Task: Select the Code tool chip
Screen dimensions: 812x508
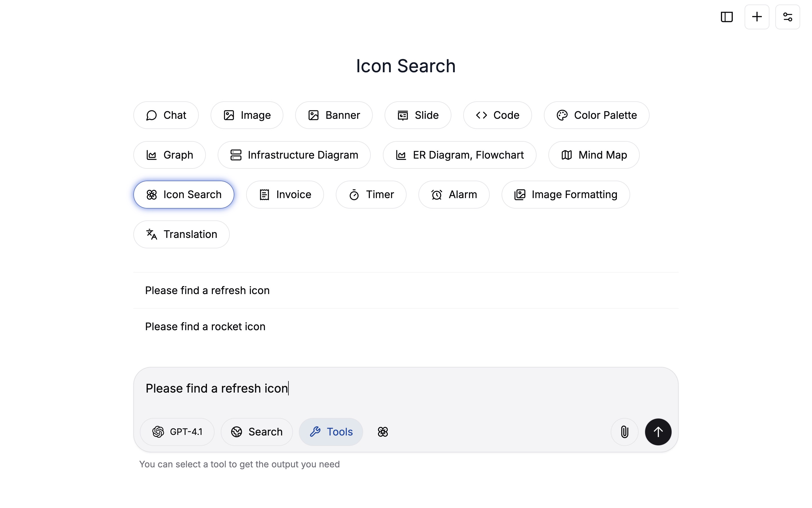Action: coord(497,115)
